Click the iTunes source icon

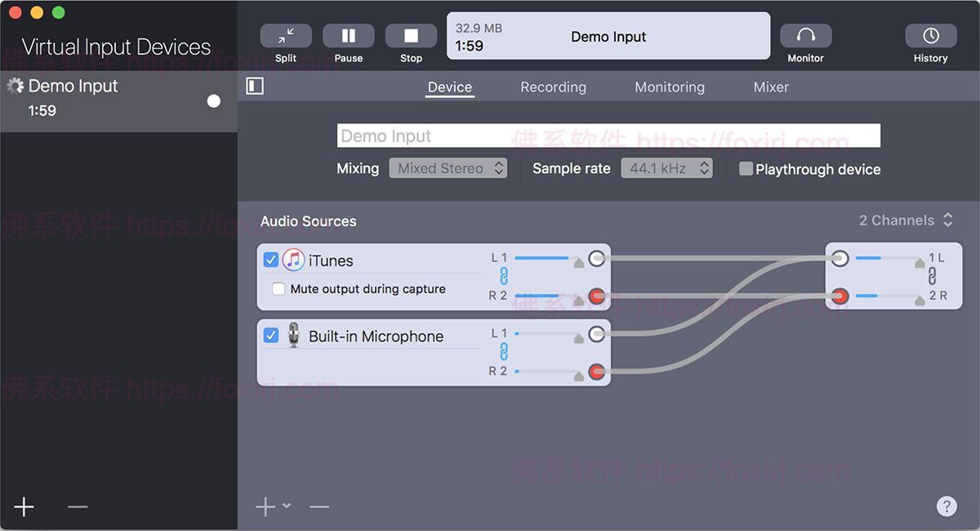[x=294, y=260]
